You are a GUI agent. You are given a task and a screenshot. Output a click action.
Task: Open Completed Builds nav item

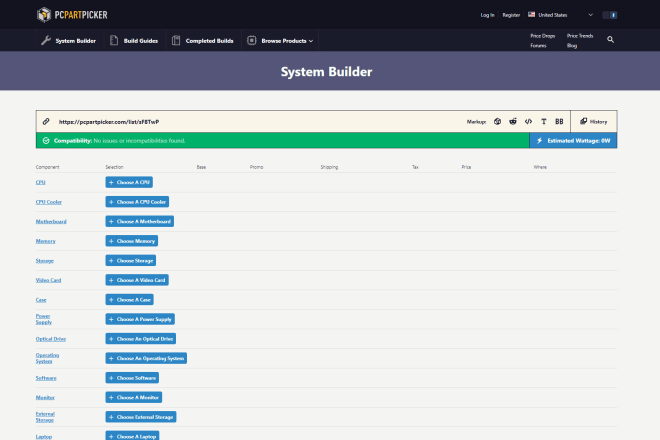203,41
